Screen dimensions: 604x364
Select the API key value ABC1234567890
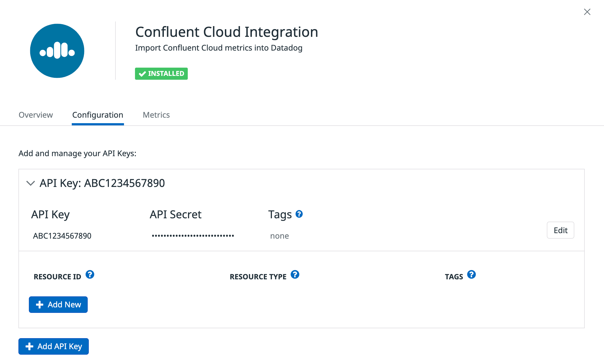[x=63, y=236]
